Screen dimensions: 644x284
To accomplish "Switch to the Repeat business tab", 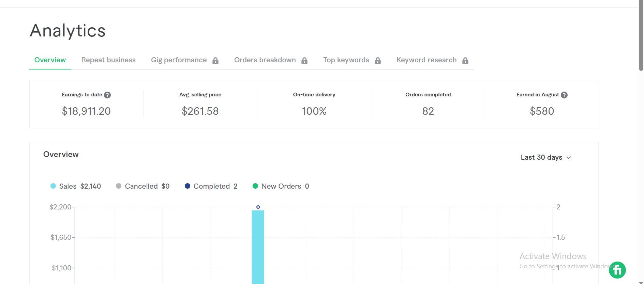I will (108, 60).
